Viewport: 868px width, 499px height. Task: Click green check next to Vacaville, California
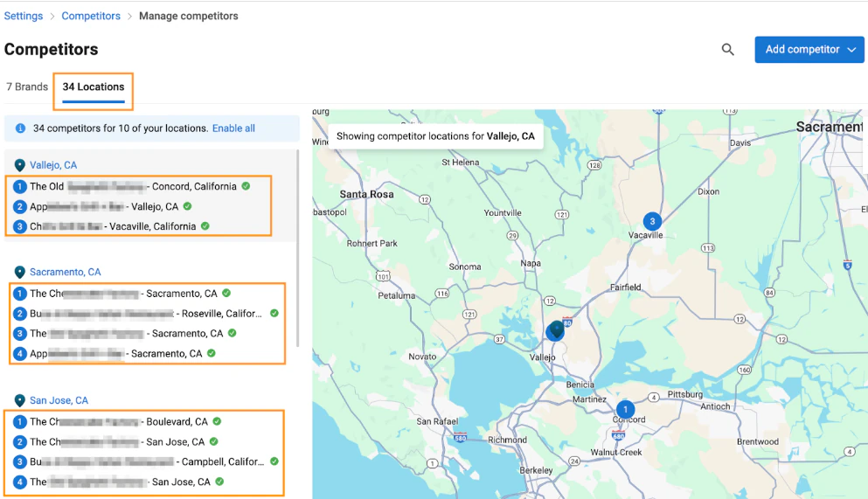pos(205,225)
